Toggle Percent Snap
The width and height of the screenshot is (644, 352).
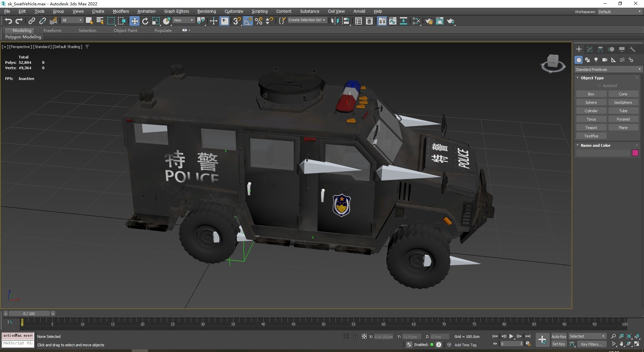click(x=259, y=21)
